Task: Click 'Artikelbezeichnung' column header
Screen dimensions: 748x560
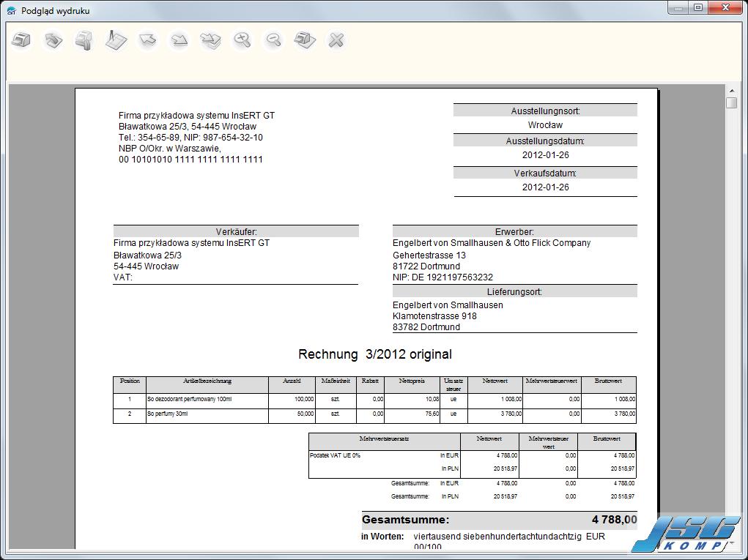Action: (207, 381)
